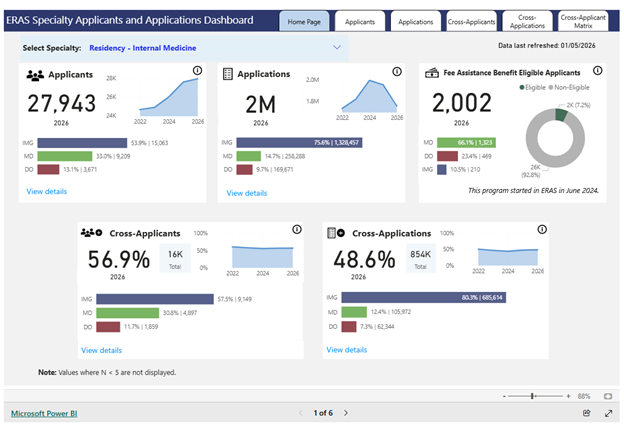The width and height of the screenshot is (624, 431).
Task: Click DO bar showing 13.1% | 3,671
Action: tap(48, 170)
